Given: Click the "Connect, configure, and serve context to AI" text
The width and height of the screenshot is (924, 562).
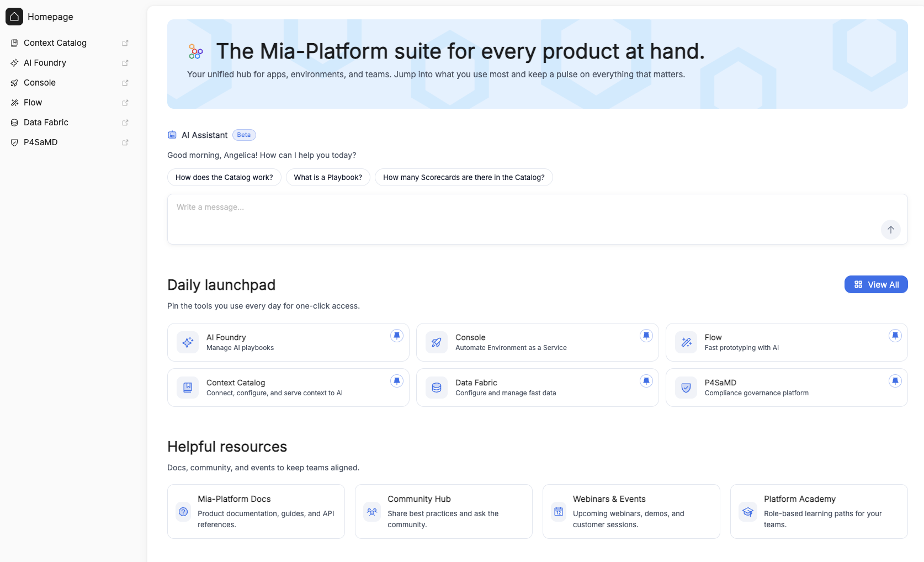Looking at the screenshot, I should point(274,393).
